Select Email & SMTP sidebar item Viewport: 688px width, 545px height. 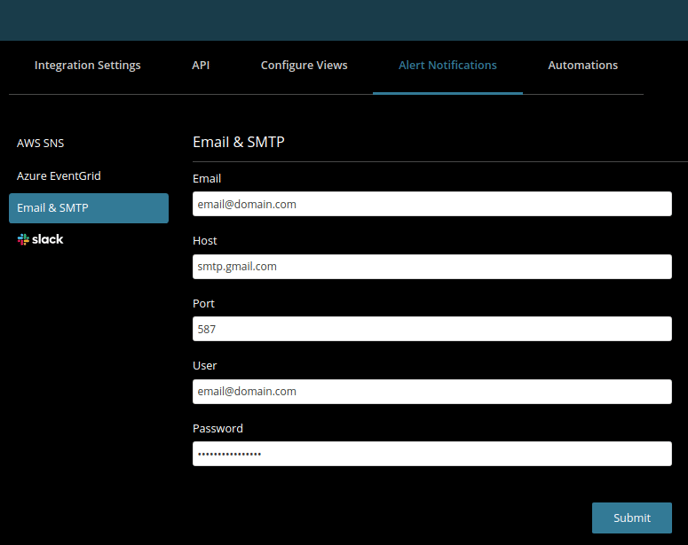(x=89, y=208)
